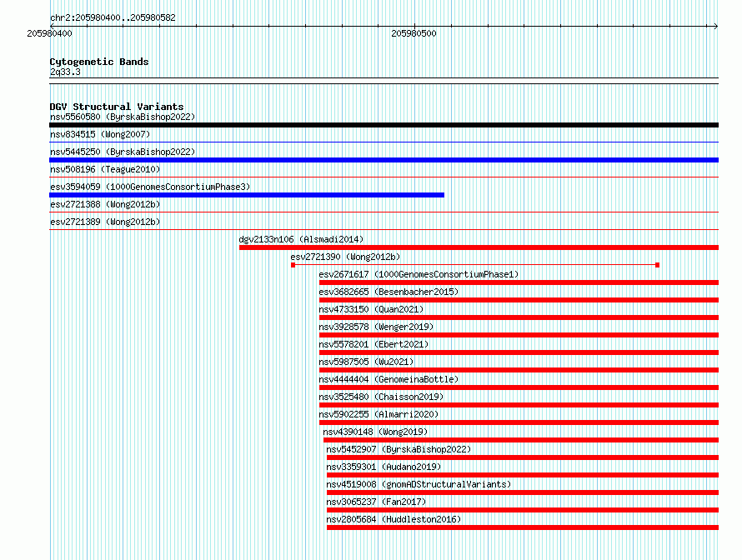Select the red nsv3359301 variant bar
This screenshot has width=742, height=560.
point(523,475)
